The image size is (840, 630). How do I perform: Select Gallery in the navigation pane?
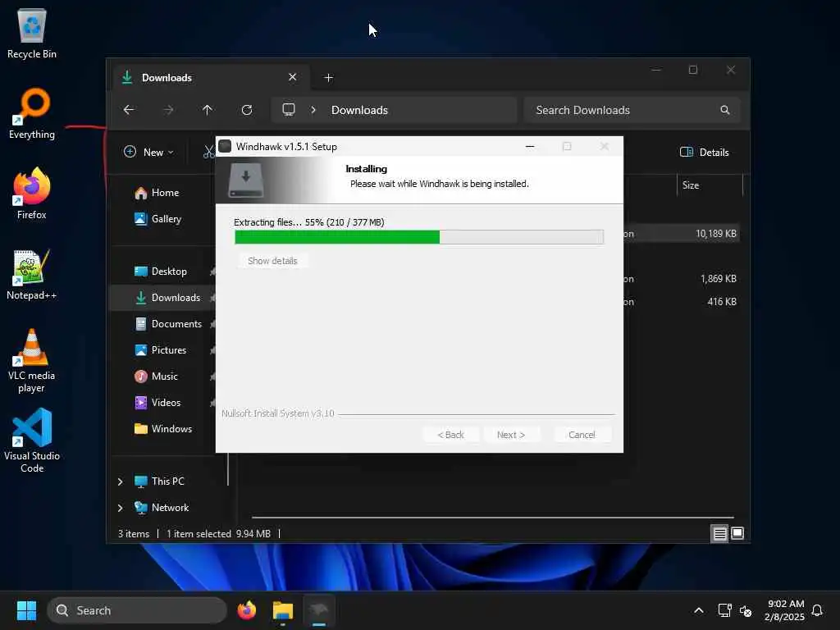[x=157, y=218]
